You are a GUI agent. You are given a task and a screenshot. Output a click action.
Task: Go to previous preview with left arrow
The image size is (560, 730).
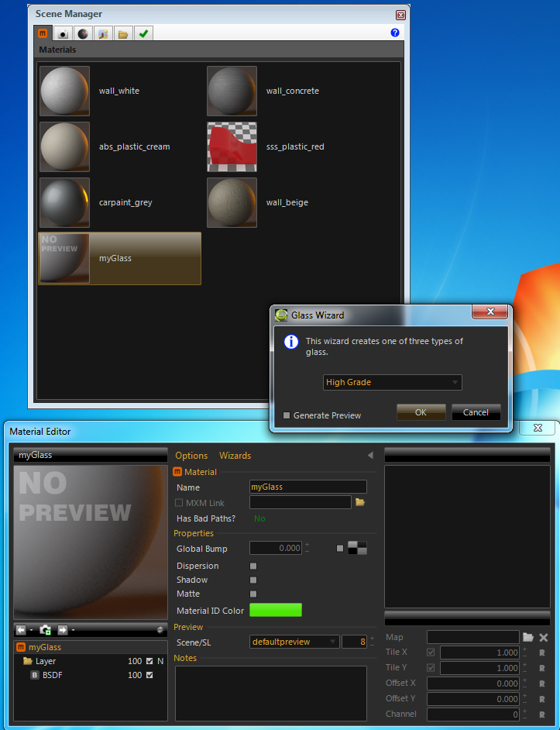tap(21, 630)
